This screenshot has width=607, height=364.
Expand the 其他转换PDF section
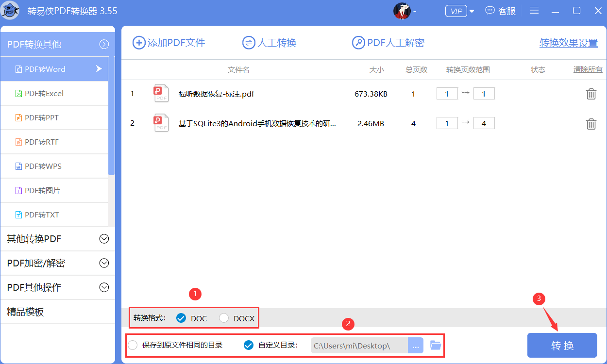(57, 239)
